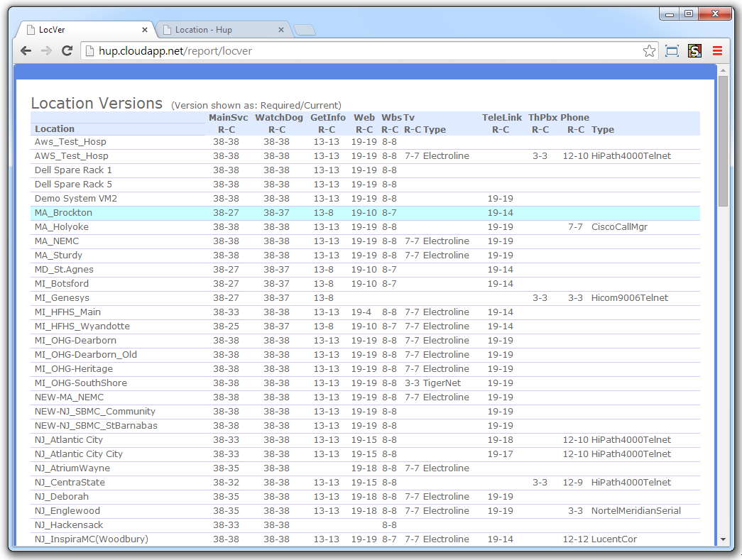Click the S extension icon in toolbar
Image resolution: width=742 pixels, height=560 pixels.
coord(694,51)
